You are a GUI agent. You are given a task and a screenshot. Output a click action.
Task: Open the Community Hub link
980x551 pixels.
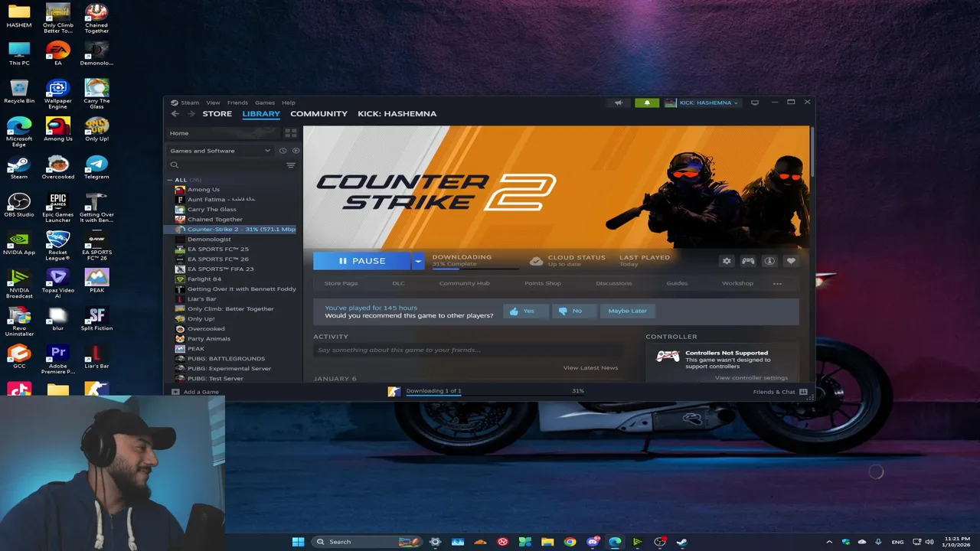click(464, 283)
